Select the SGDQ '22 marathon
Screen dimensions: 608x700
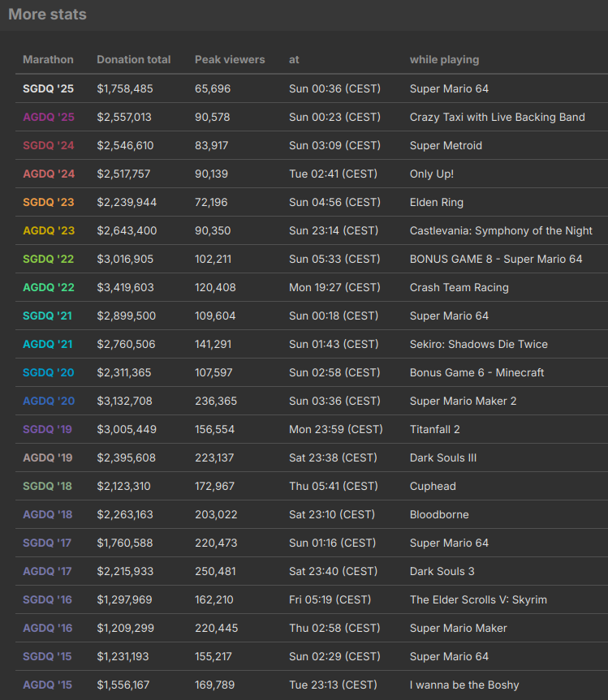(48, 259)
